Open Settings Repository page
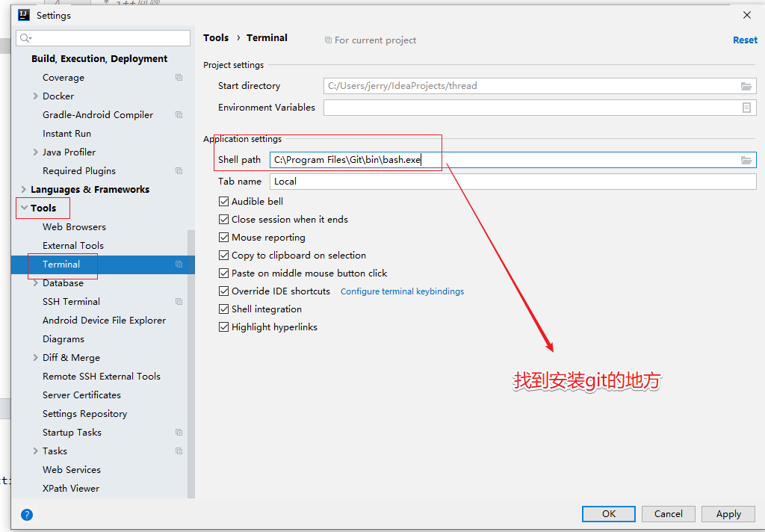765x532 pixels. tap(85, 414)
